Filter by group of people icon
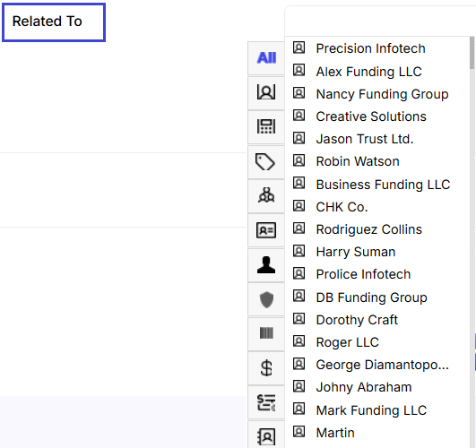 pos(266,195)
